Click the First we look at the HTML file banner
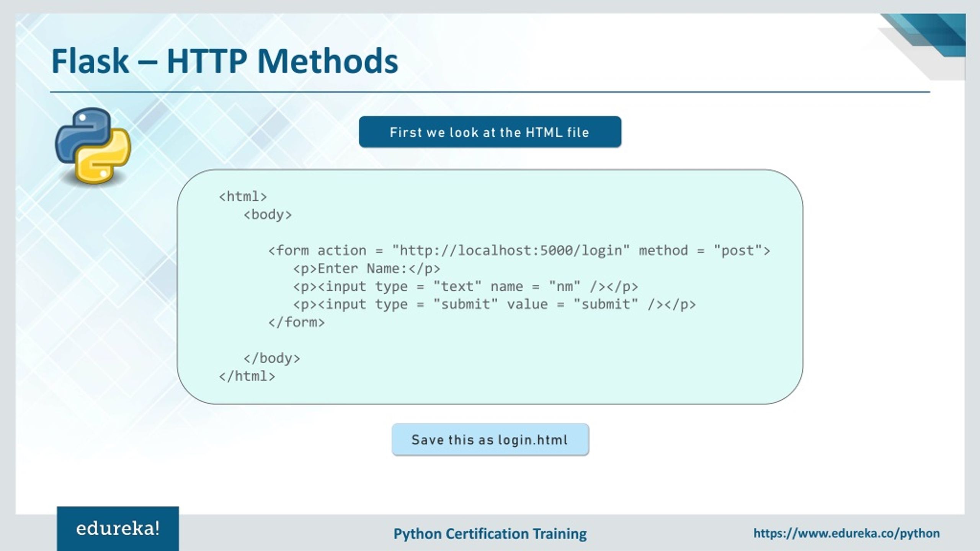 point(489,132)
